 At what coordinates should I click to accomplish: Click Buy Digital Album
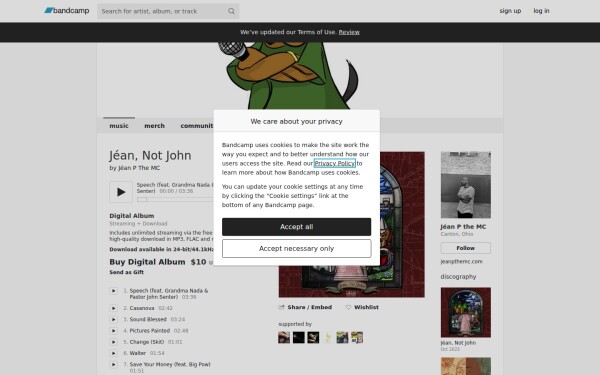147,262
